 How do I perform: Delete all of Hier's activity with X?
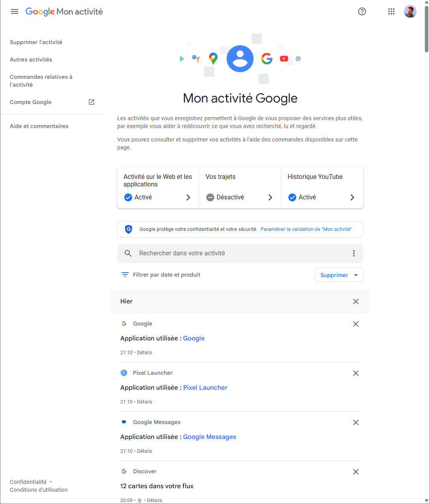[356, 301]
